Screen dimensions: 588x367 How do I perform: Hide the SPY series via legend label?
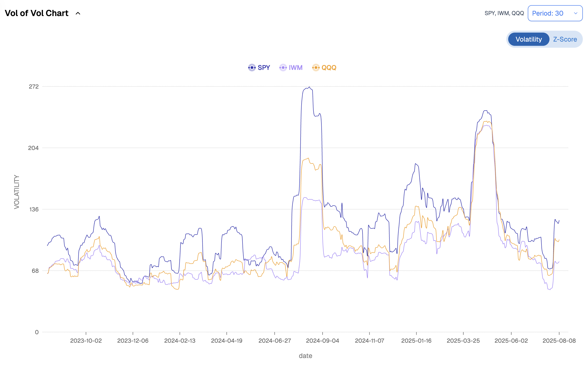coord(264,68)
